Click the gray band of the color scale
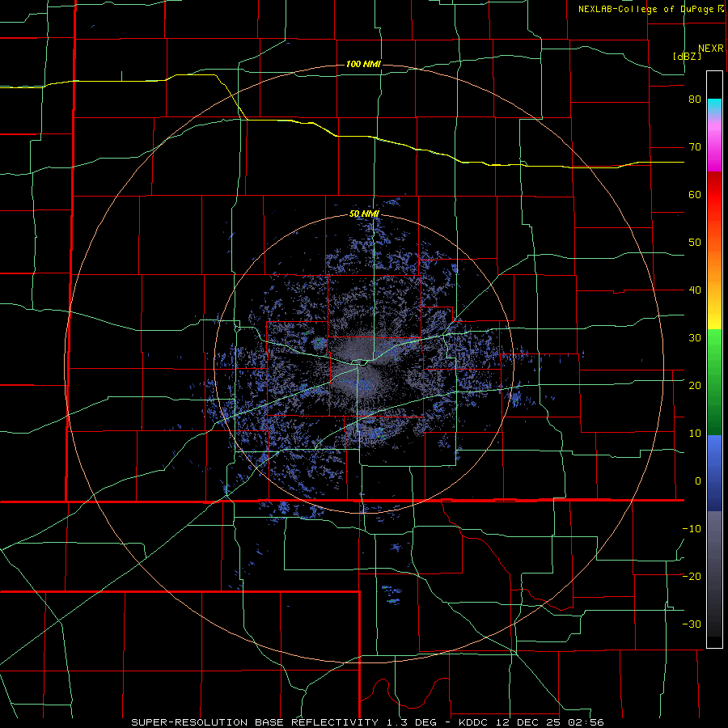728x728 pixels. [x=714, y=574]
